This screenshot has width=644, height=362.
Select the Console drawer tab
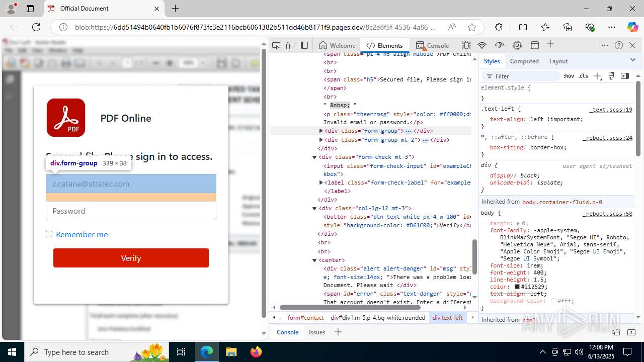(288, 332)
